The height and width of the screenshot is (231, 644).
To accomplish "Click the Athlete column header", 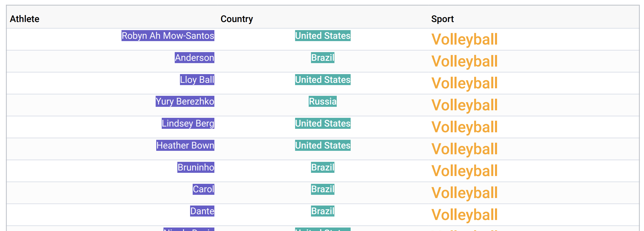I will coord(25,19).
